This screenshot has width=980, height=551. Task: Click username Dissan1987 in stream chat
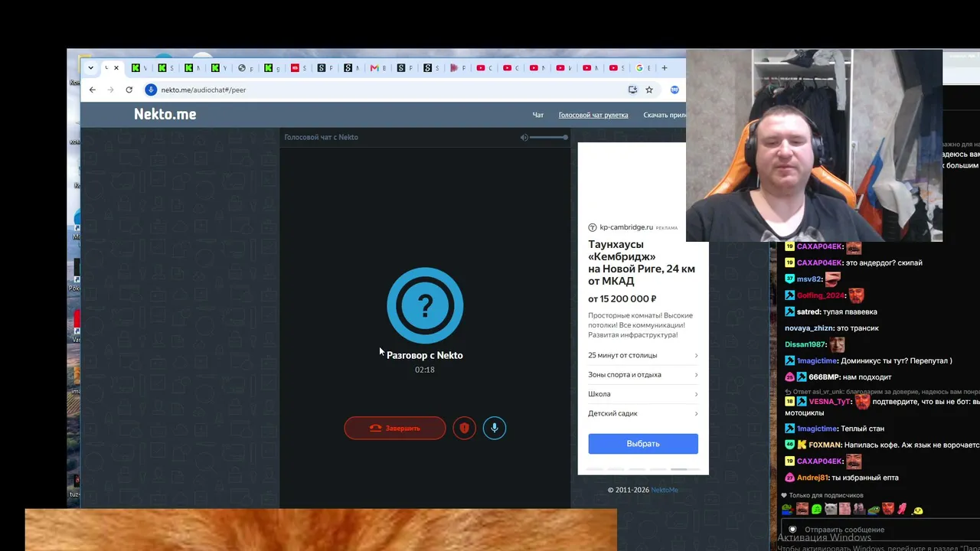(x=805, y=345)
